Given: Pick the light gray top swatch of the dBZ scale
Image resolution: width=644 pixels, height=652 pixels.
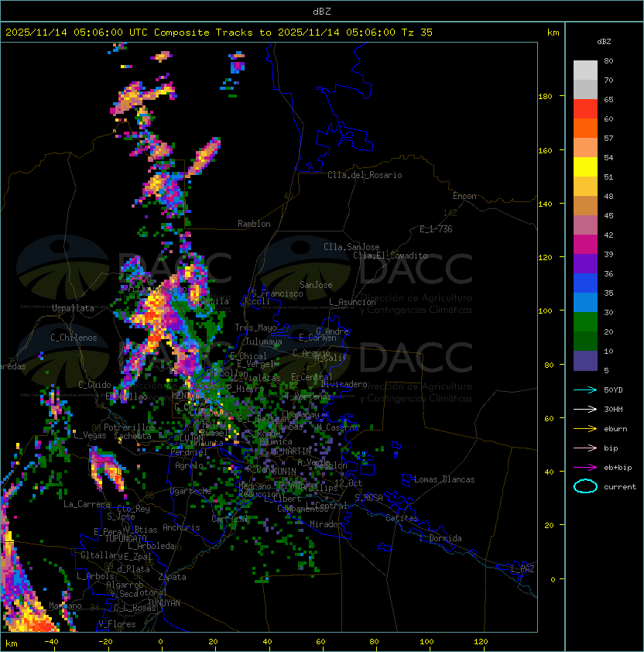Looking at the screenshot, I should (x=585, y=70).
